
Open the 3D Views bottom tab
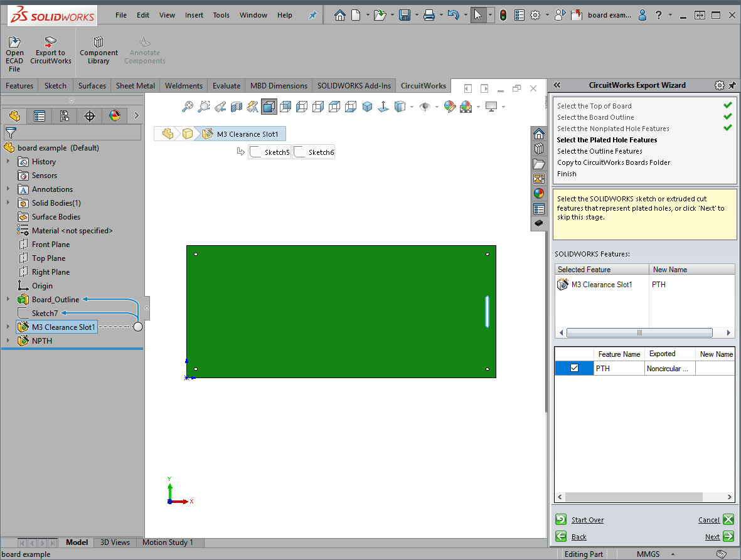[x=115, y=542]
